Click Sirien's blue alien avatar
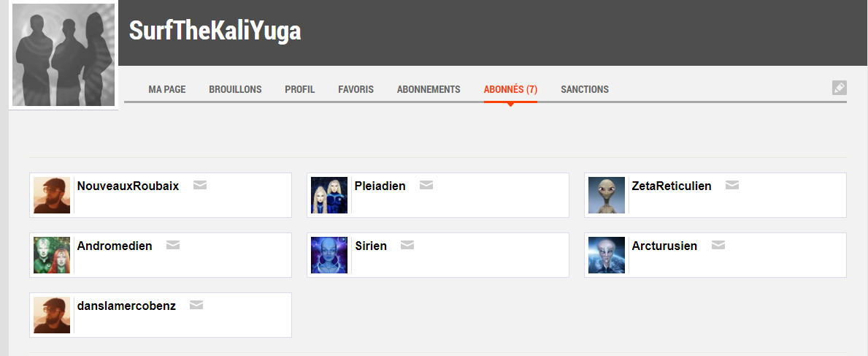Screen dimensions: 868x356 click(x=329, y=255)
